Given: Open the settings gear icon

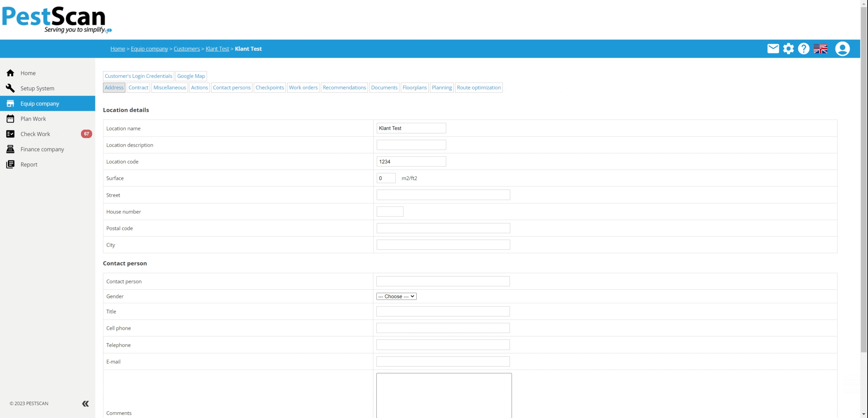Looking at the screenshot, I should pos(788,49).
